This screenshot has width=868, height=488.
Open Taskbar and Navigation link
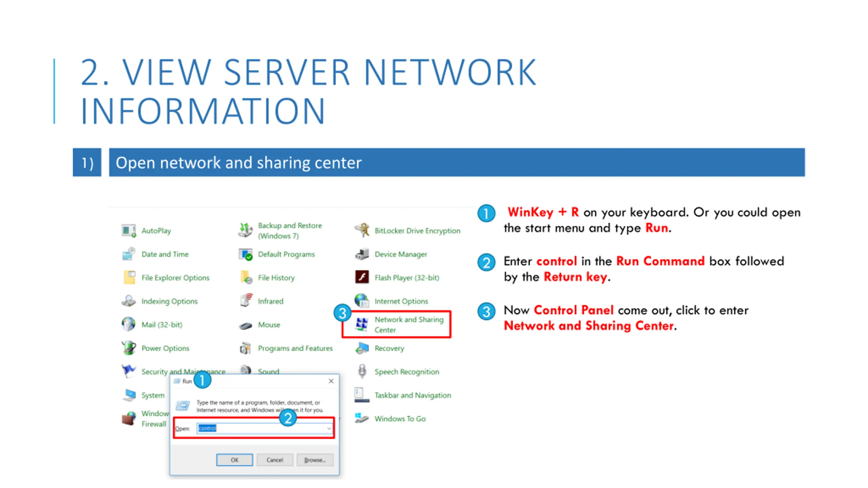point(413,395)
